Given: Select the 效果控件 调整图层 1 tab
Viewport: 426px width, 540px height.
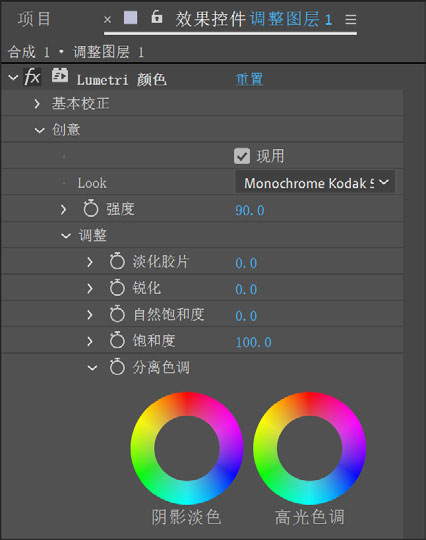Looking at the screenshot, I should 254,19.
